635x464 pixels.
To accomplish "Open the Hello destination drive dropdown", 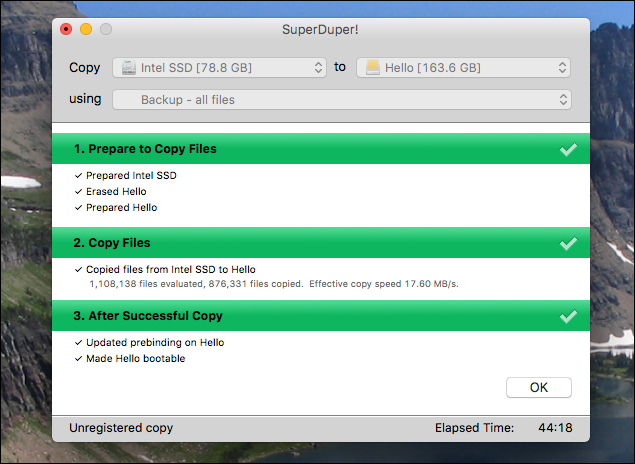I will (463, 67).
